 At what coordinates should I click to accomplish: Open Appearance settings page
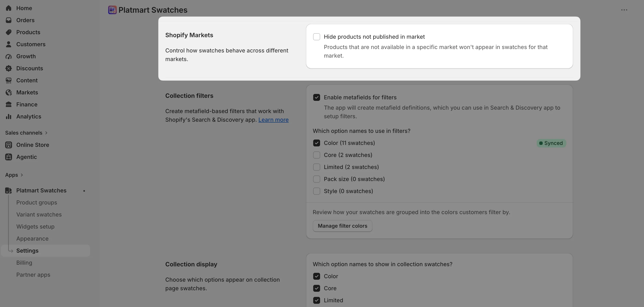pyautogui.click(x=32, y=238)
